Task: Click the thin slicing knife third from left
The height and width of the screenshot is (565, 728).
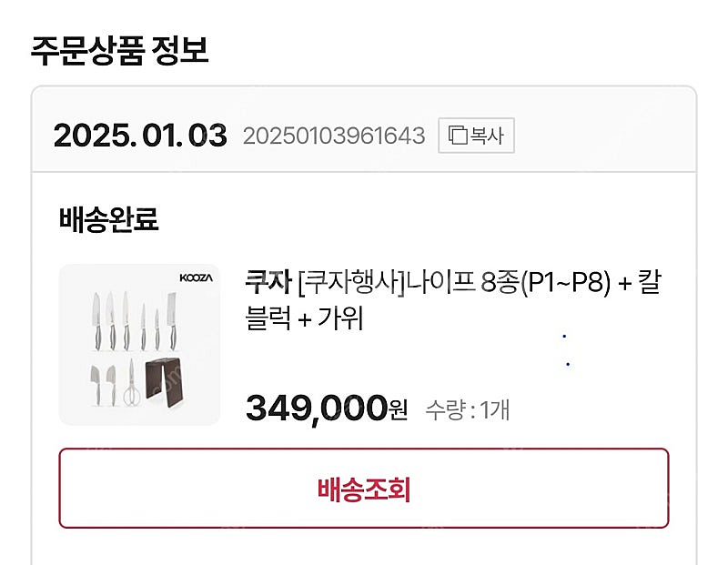Action: [126, 321]
